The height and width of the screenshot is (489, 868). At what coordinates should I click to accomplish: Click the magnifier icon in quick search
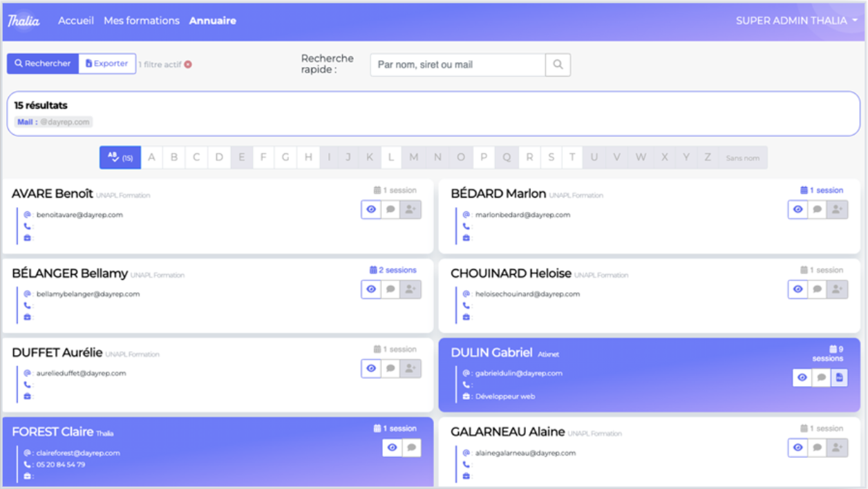[x=557, y=64]
